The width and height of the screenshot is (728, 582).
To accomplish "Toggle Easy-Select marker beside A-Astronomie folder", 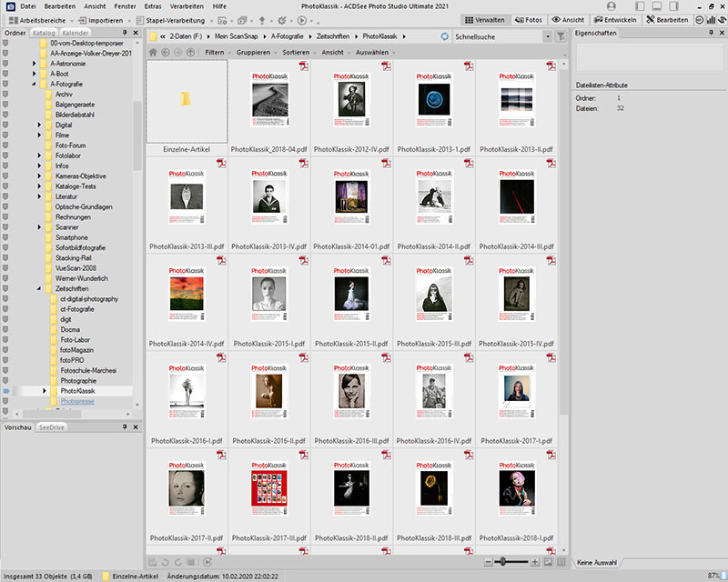I will tap(5, 64).
